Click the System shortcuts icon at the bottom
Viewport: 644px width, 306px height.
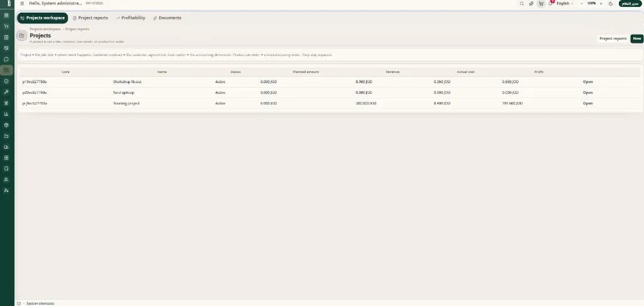click(19, 303)
